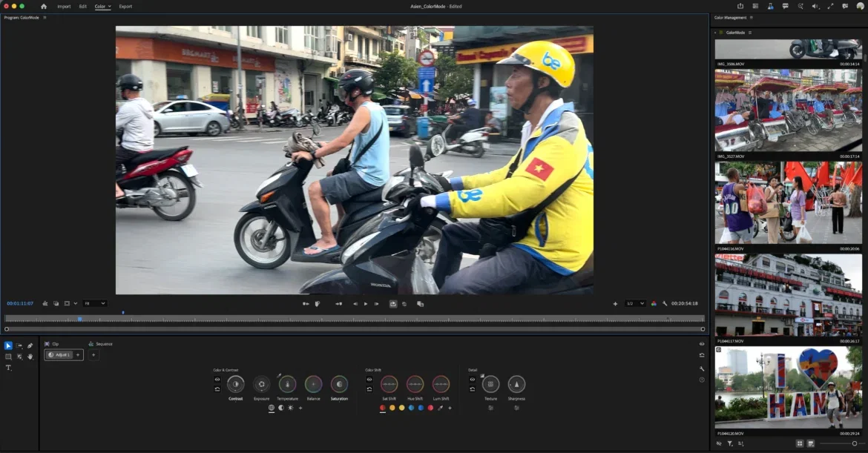Open the Color tab dropdown
The height and width of the screenshot is (453, 868).
[102, 7]
